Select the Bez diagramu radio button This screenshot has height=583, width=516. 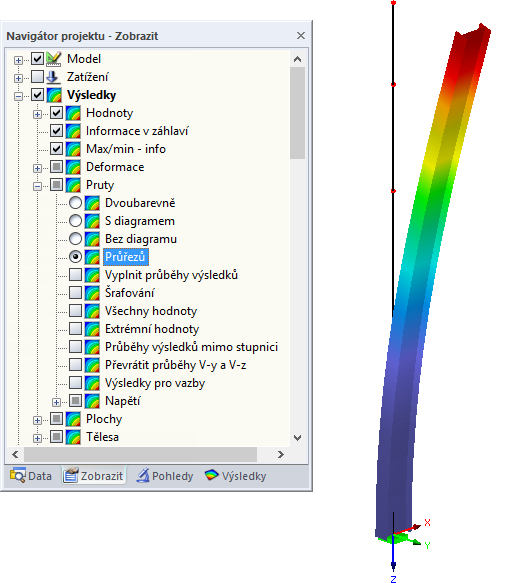coord(75,239)
